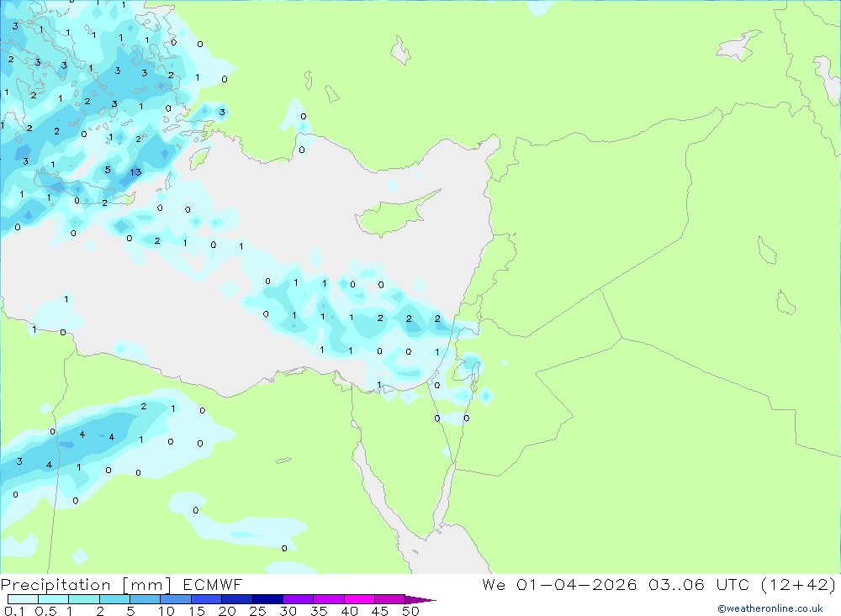Pick the 20–25 mm dark blue swatch
841x616 pixels.
(x=237, y=599)
